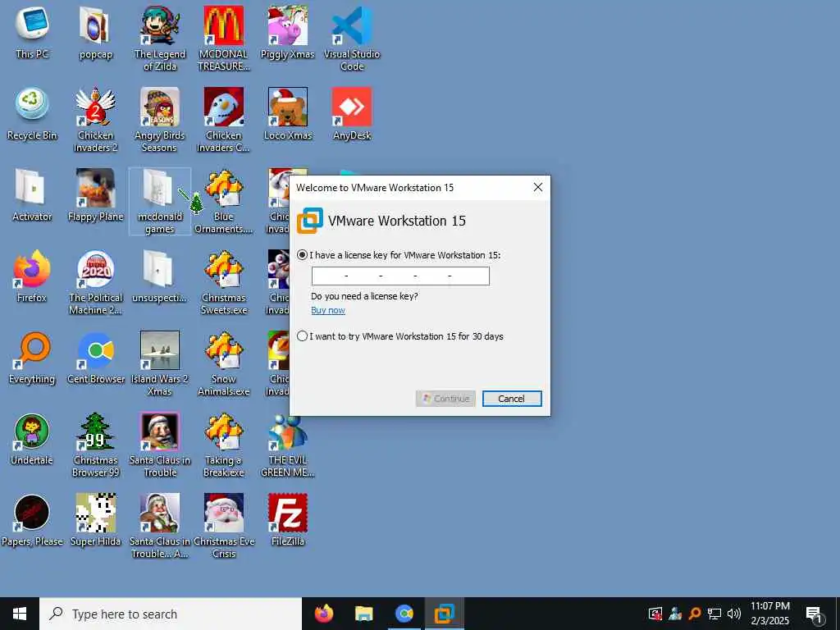Image resolution: width=840 pixels, height=630 pixels.
Task: Open File Explorer from the taskbar
Action: tap(363, 614)
